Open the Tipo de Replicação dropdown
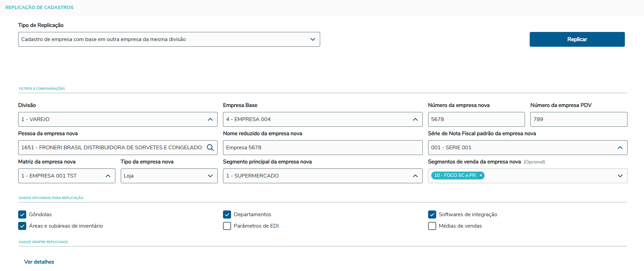 [x=169, y=39]
